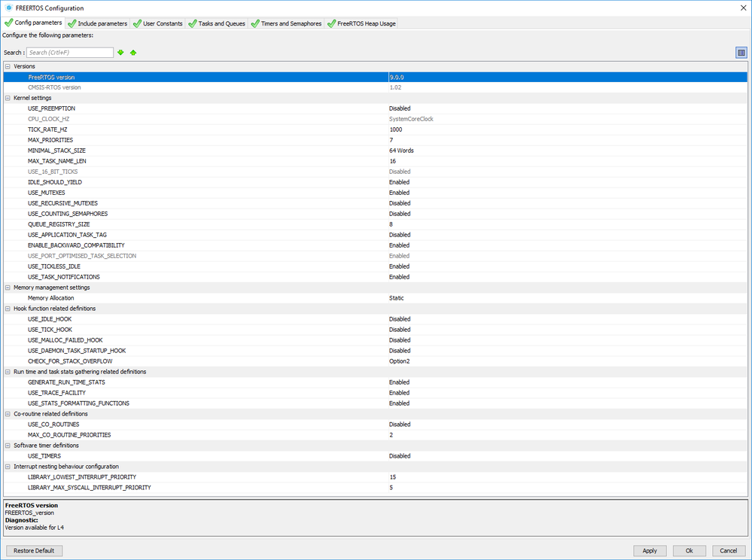Close the FREERTOS Configuration window
This screenshot has width=752, height=560.
[744, 8]
